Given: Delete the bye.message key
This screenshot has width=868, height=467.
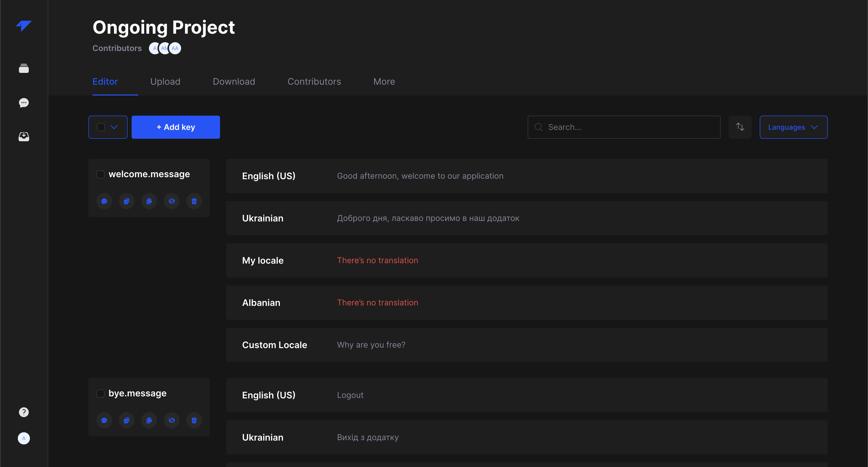Looking at the screenshot, I should (x=194, y=421).
